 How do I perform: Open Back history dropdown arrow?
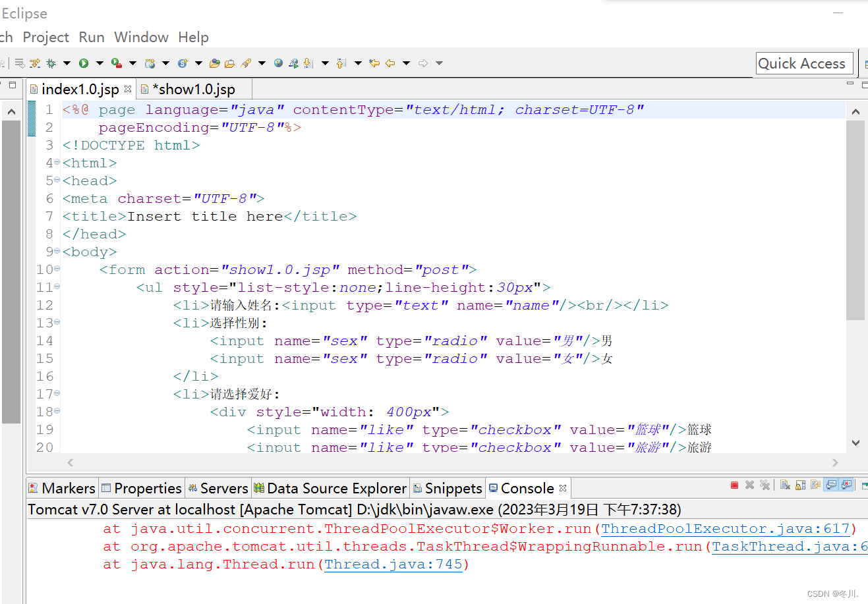pyautogui.click(x=406, y=63)
